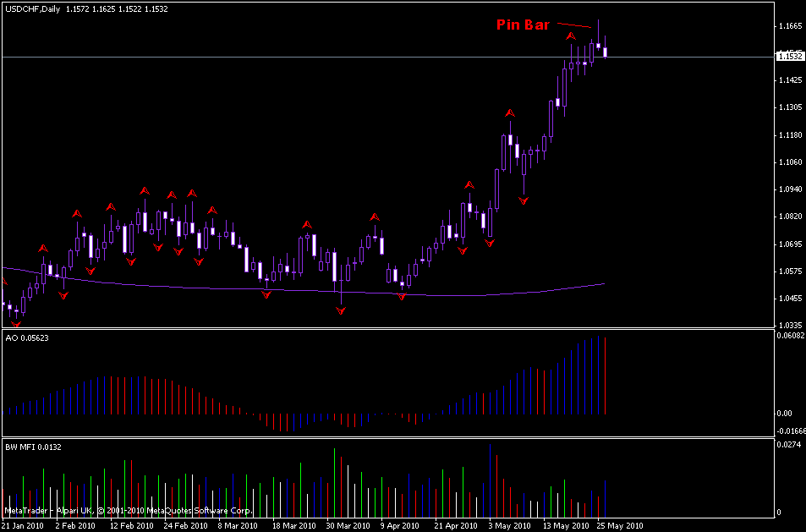Click the 25 May 2010 date on the time axis
This screenshot has width=806, height=532.
[619, 525]
